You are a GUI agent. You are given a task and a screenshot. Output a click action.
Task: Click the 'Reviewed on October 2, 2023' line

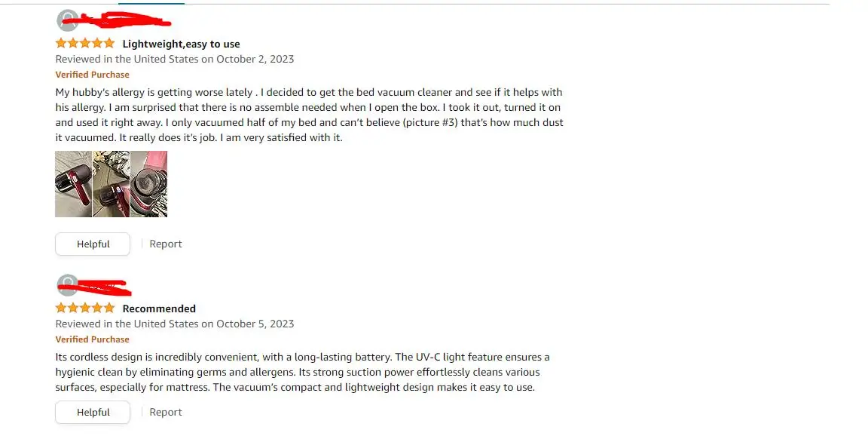175,59
